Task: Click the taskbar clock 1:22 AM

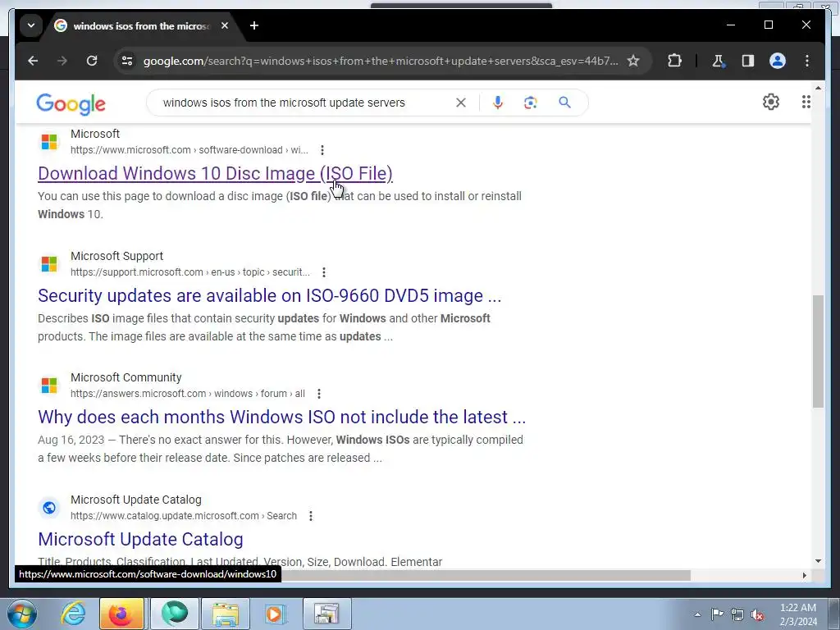Action: tap(798, 614)
